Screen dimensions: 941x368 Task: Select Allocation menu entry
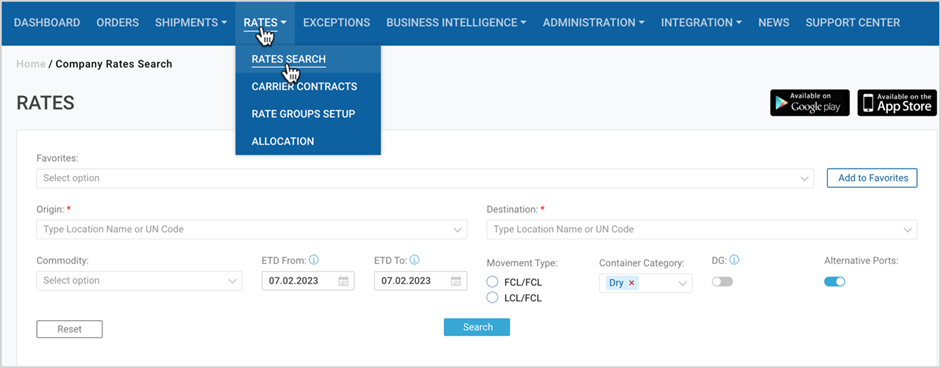coord(308,142)
